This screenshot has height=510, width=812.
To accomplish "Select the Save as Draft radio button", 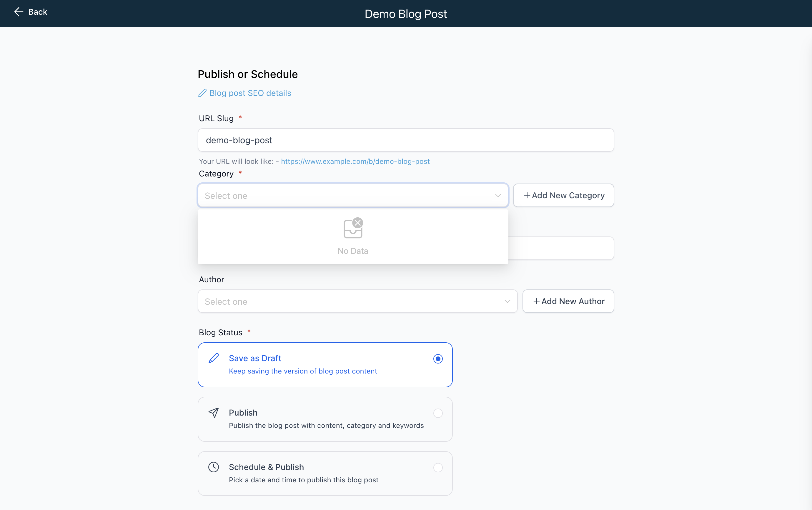I will coord(438,359).
